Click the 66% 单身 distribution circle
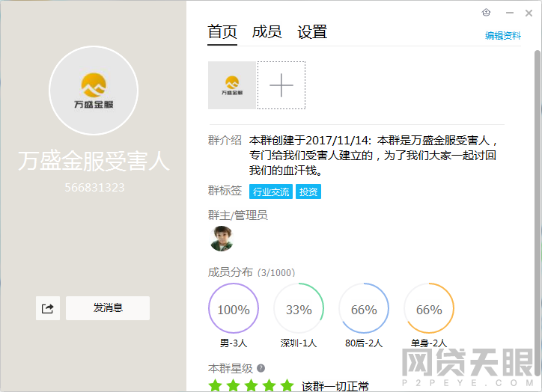This screenshot has width=542, height=392. click(429, 308)
